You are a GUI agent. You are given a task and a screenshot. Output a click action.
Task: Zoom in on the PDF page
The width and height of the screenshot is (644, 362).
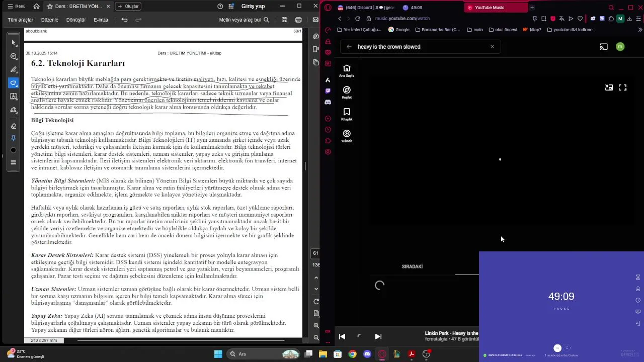pos(316,327)
